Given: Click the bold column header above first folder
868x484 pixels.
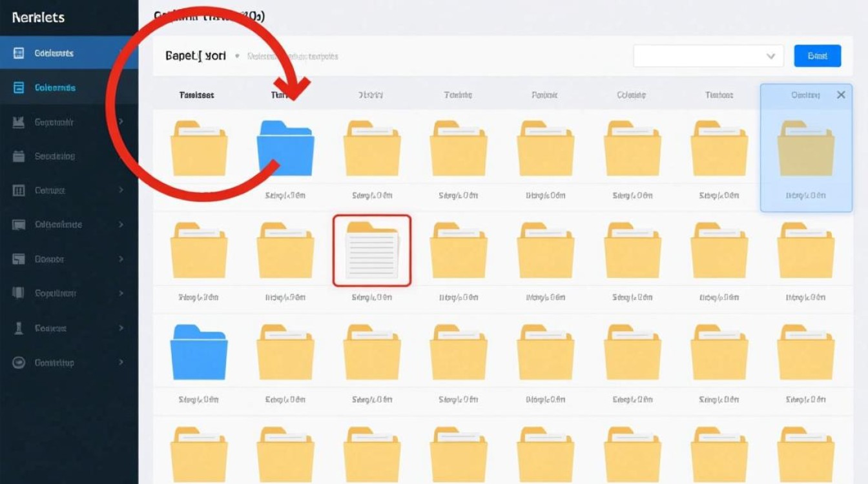Looking at the screenshot, I should click(x=196, y=95).
